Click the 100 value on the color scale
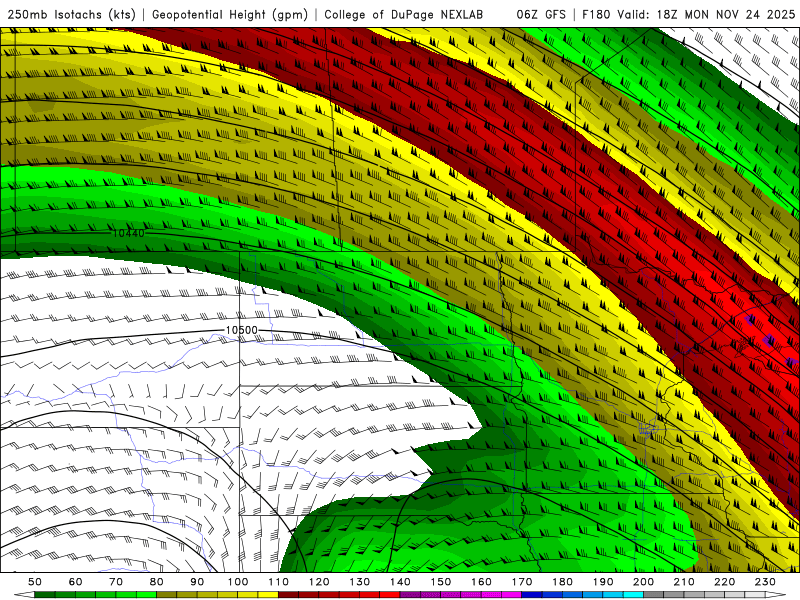This screenshot has width=800, height=600. click(x=238, y=582)
